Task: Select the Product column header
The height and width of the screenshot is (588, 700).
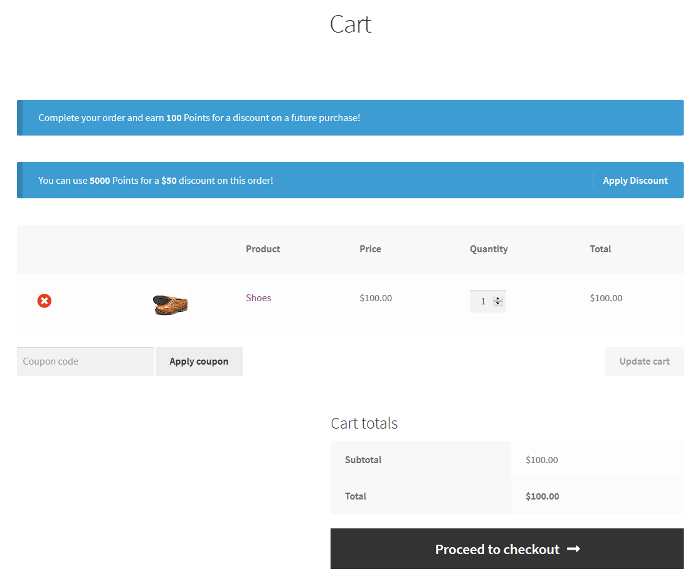Action: [x=263, y=249]
